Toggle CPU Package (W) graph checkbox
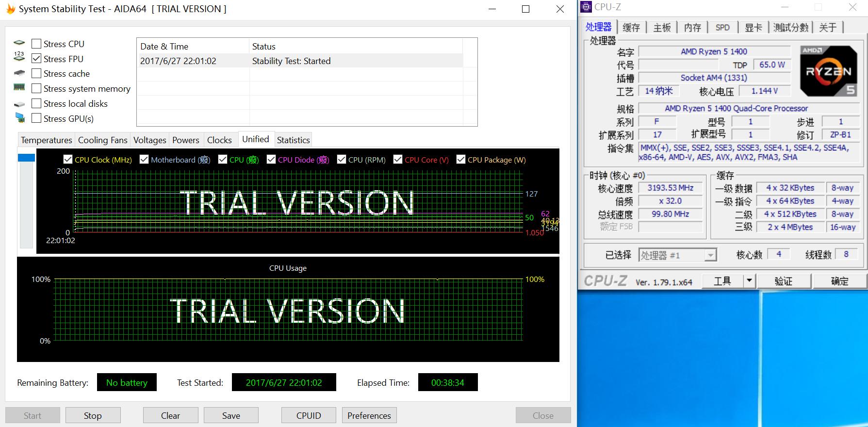 tap(461, 159)
